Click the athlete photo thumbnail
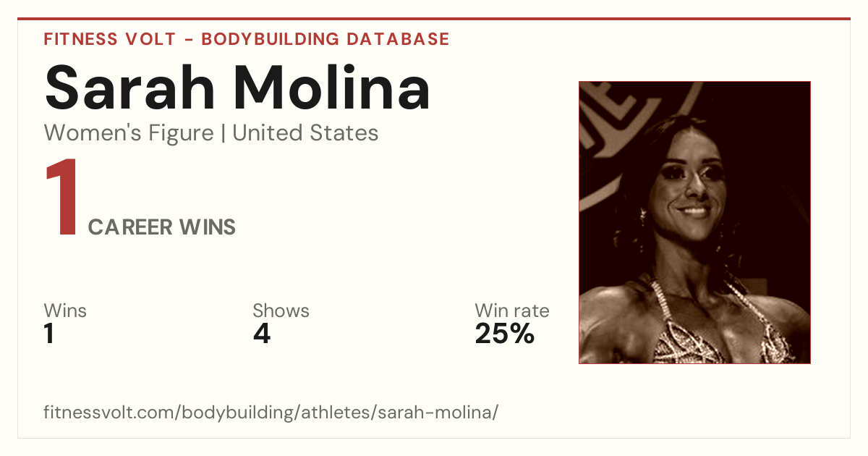Image resolution: width=868 pixels, height=456 pixels. click(694, 222)
